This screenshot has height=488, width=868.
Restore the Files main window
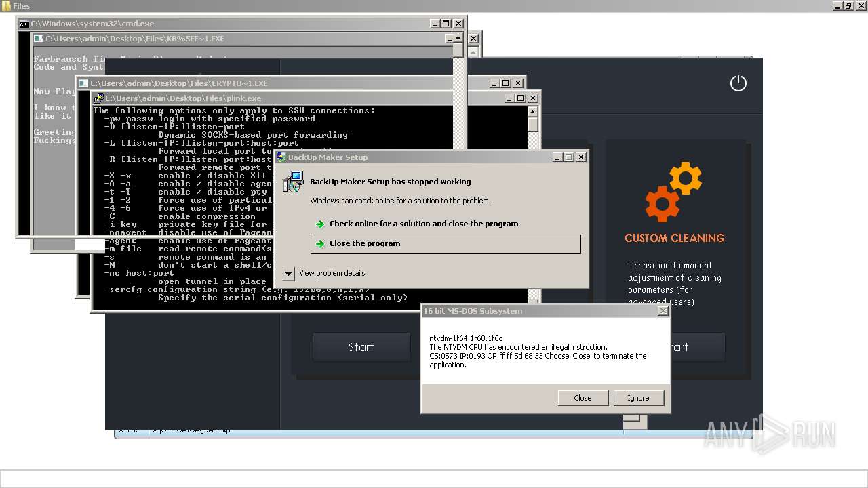[848, 6]
